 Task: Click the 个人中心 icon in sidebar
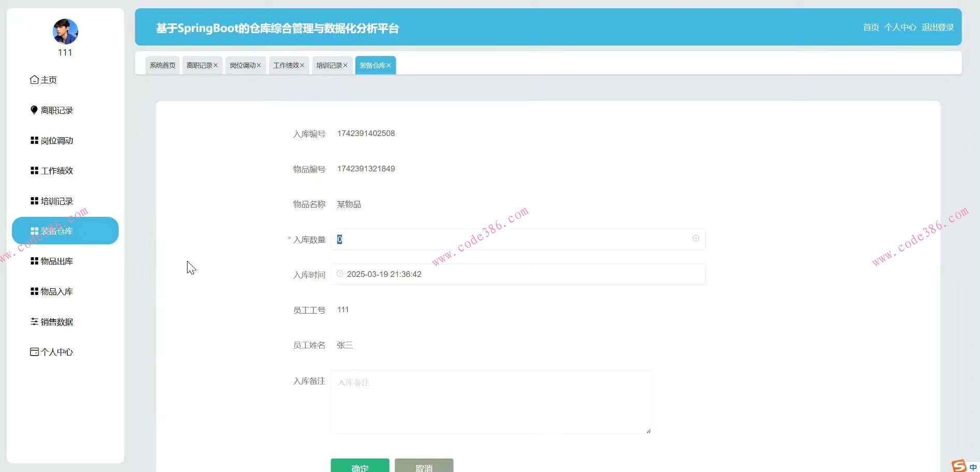[34, 351]
